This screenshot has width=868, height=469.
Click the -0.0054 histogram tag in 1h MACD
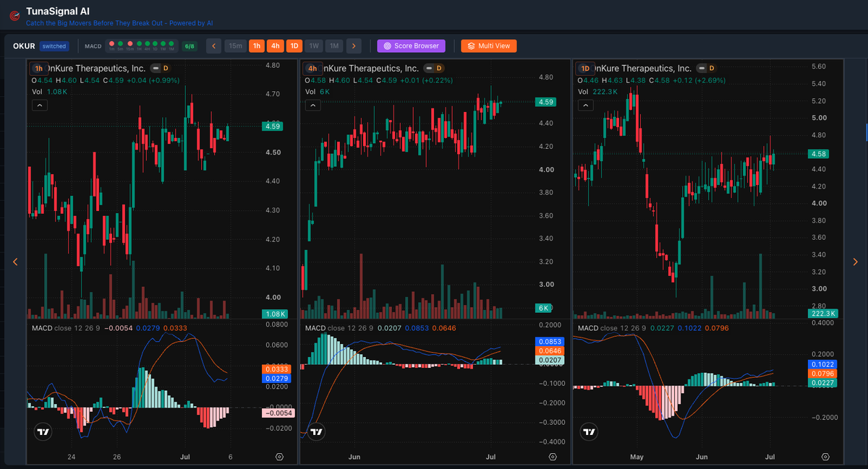[278, 413]
